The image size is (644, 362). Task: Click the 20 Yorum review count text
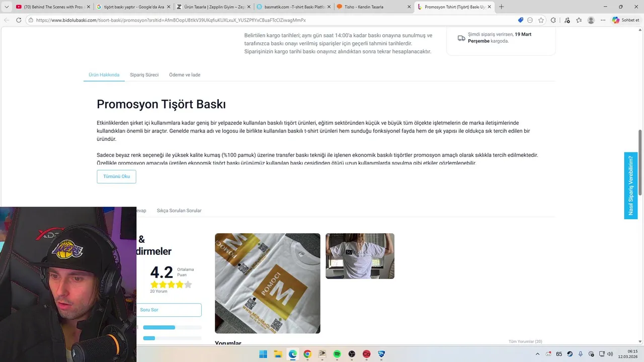coord(158,291)
